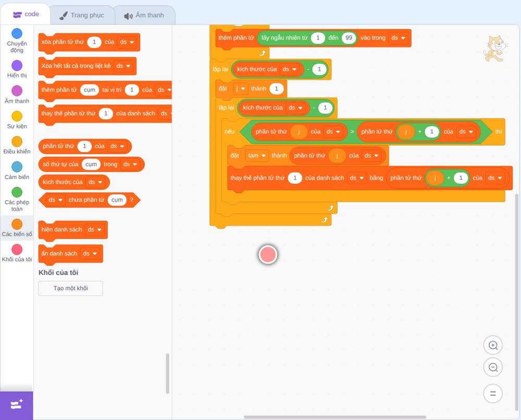Open ds dropdown in chứa phần tử block
521x420 pixels.
point(56,200)
